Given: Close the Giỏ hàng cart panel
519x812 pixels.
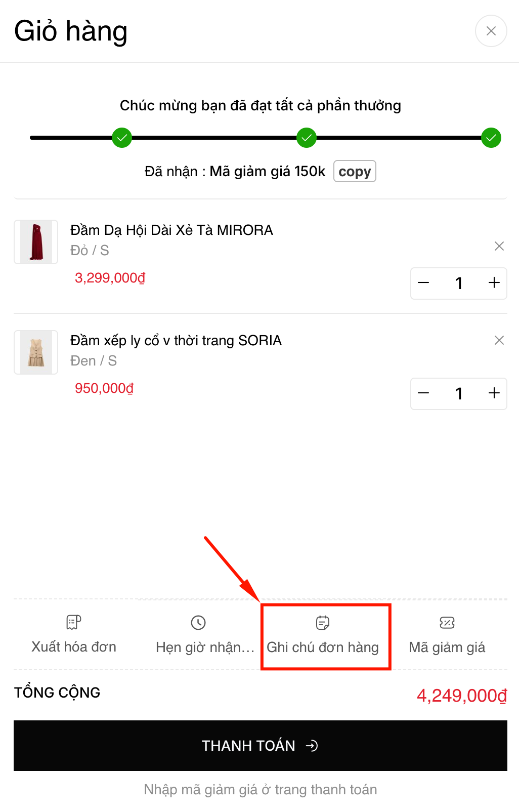Looking at the screenshot, I should (x=491, y=31).
